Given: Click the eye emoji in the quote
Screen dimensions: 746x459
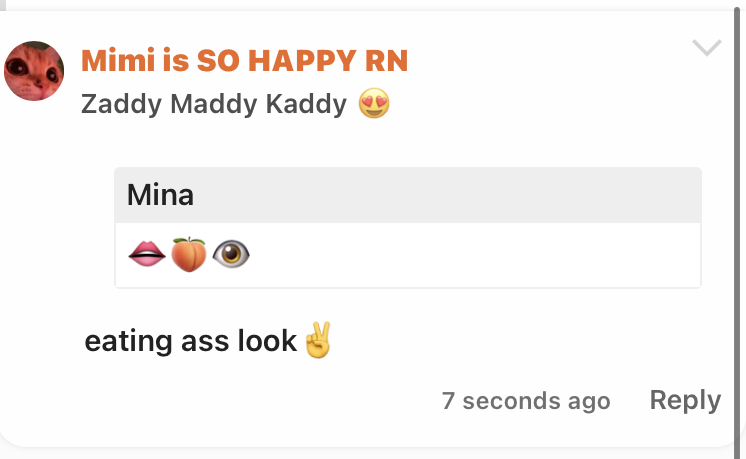Looking at the screenshot, I should (x=231, y=254).
